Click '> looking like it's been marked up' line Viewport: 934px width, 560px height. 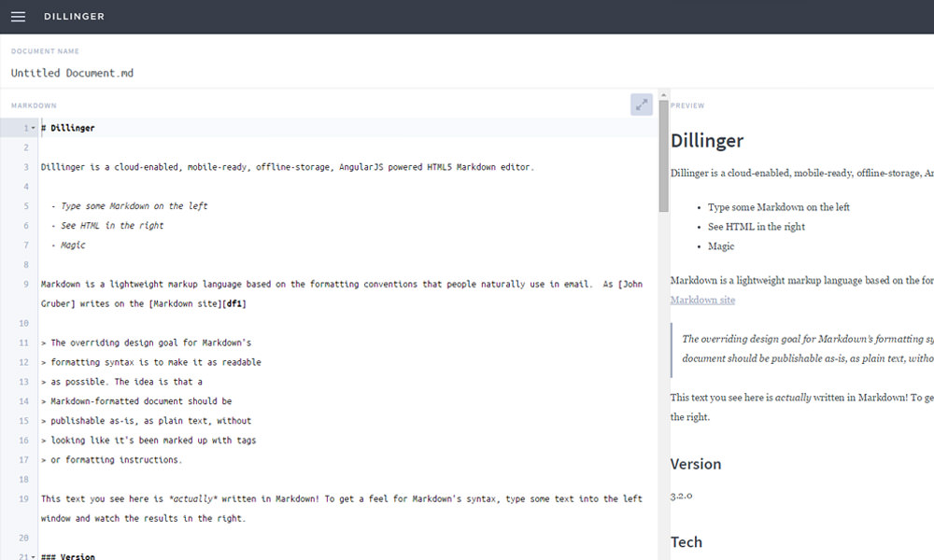point(149,441)
